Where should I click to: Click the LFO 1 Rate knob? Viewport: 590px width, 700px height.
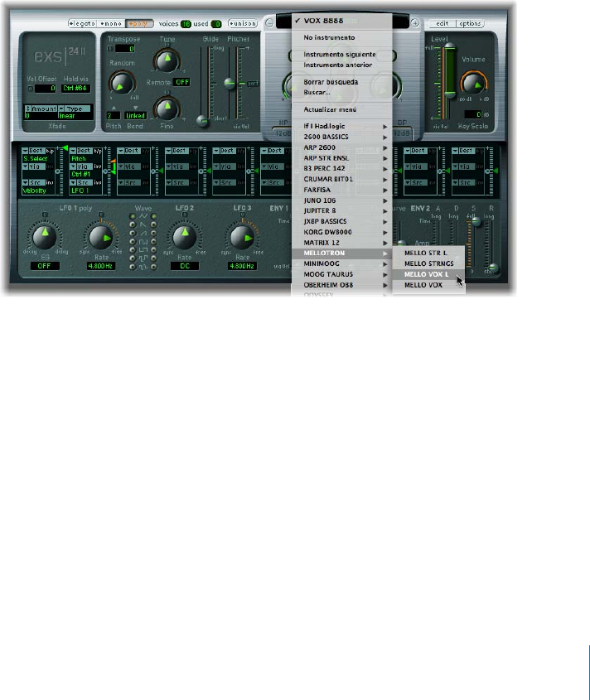point(101,237)
